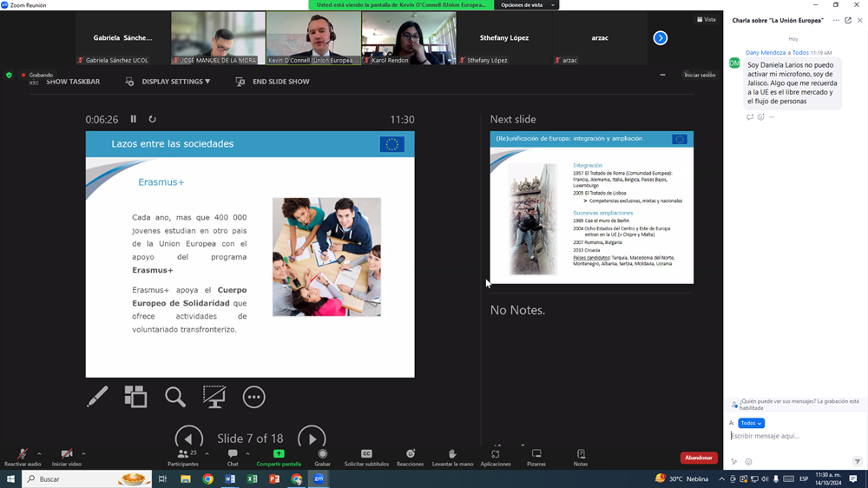
Task: Toggle the Grabar recording button
Action: click(323, 457)
